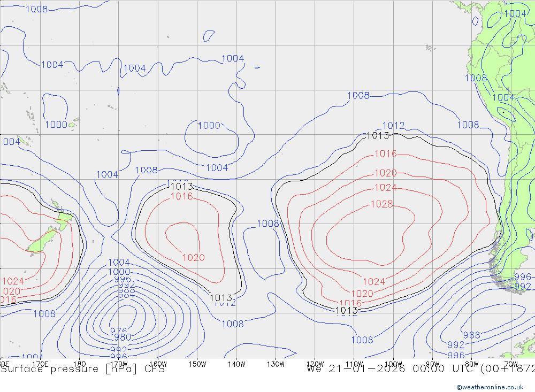
Task: Click the 1016 label just below 1013 near 155W
Action: [x=181, y=196]
